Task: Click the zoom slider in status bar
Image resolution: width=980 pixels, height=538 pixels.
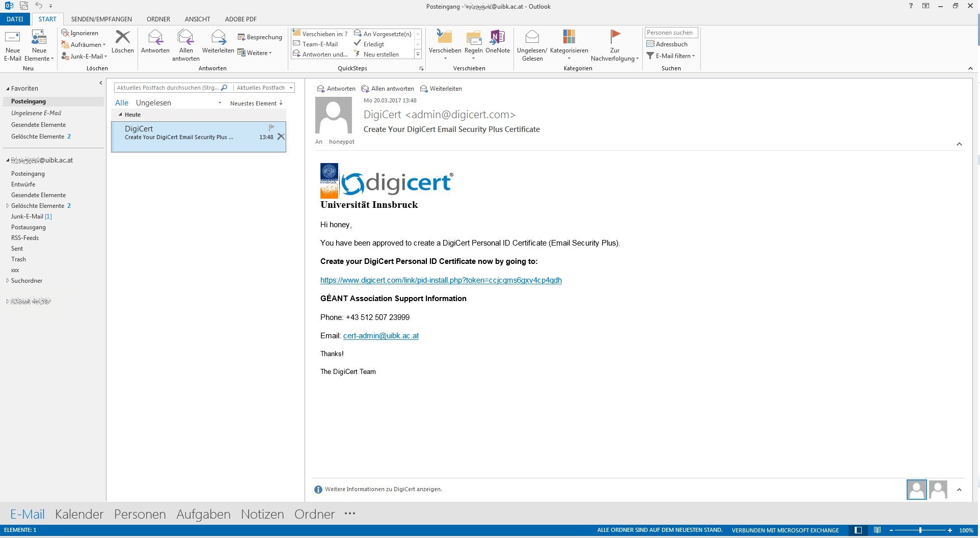Action: 920,530
